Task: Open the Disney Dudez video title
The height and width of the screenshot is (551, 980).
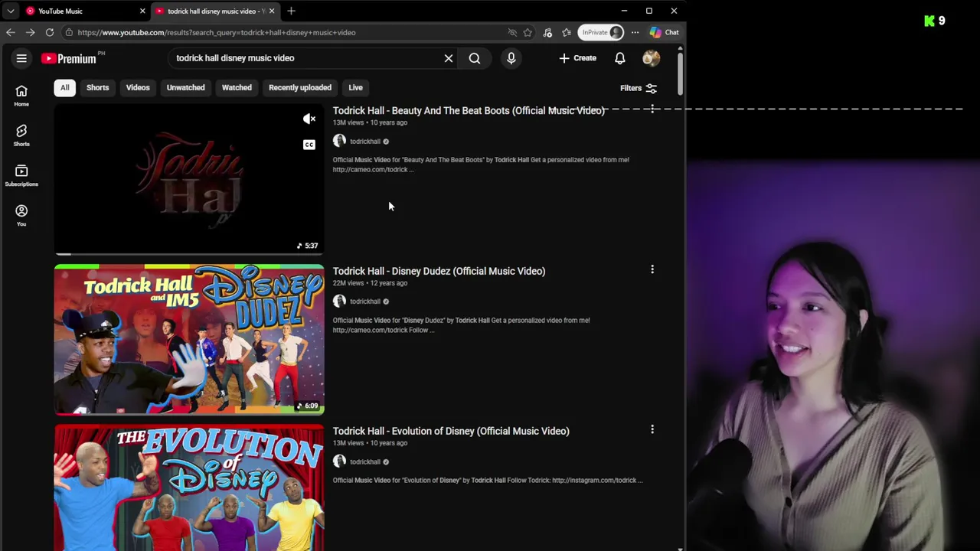Action: click(x=439, y=271)
